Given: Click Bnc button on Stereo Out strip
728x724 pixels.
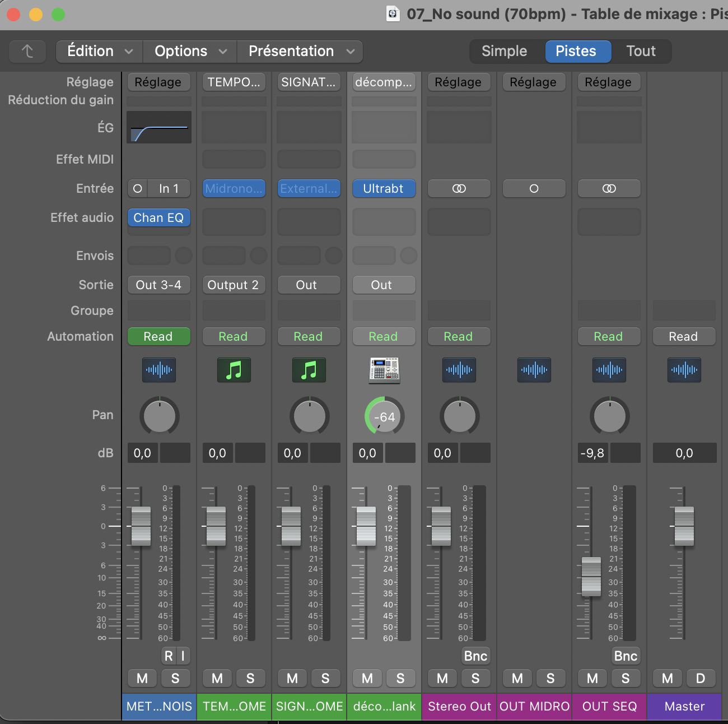Looking at the screenshot, I should pyautogui.click(x=475, y=656).
